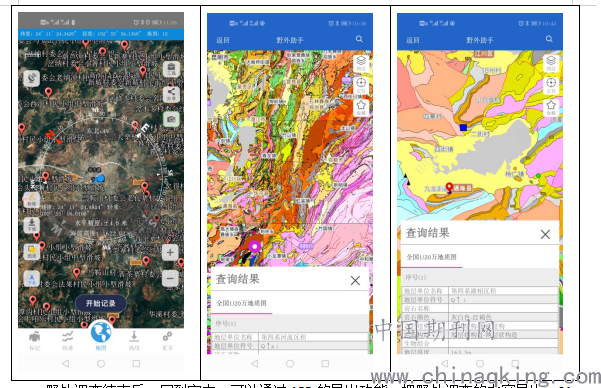
Task: Select the 全国1/20万地质图 tab in right panel
Action: pos(432,257)
